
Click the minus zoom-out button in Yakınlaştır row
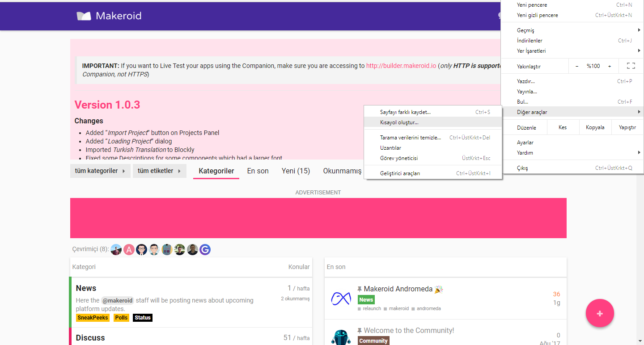577,66
